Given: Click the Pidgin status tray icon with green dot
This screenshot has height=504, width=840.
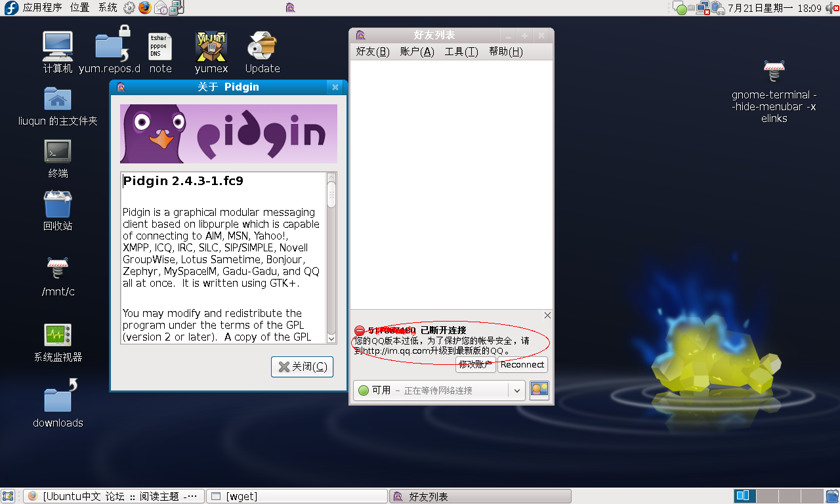Looking at the screenshot, I should click(x=680, y=8).
